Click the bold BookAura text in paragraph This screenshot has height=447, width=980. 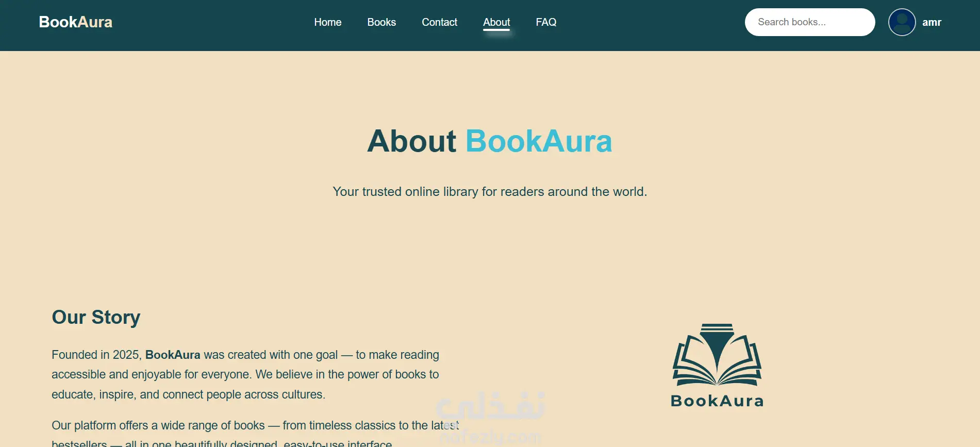pos(173,355)
